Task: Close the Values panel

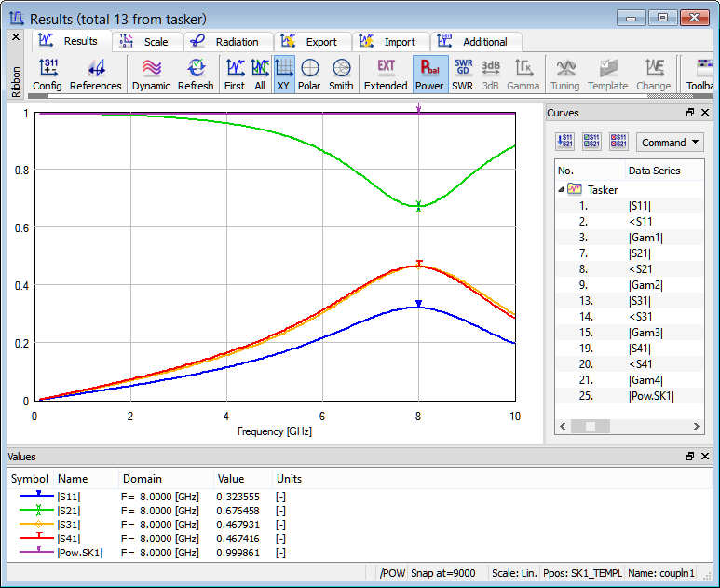Action: [705, 457]
